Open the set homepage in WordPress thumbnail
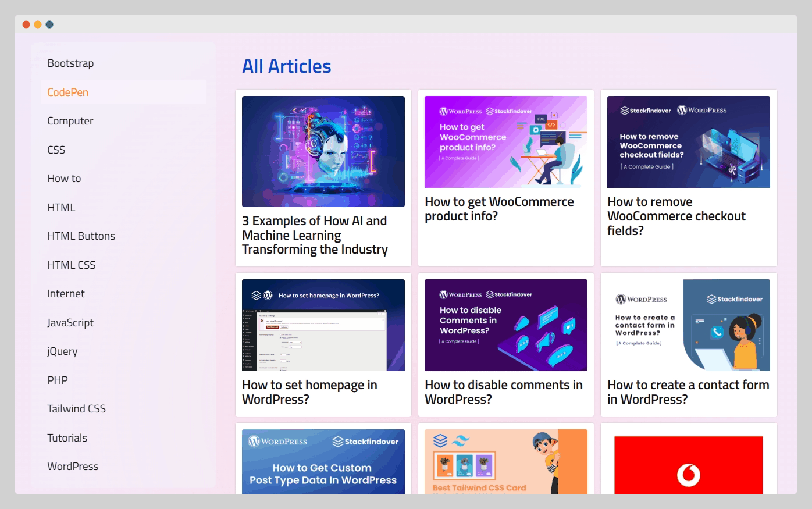The width and height of the screenshot is (812, 509). point(323,325)
